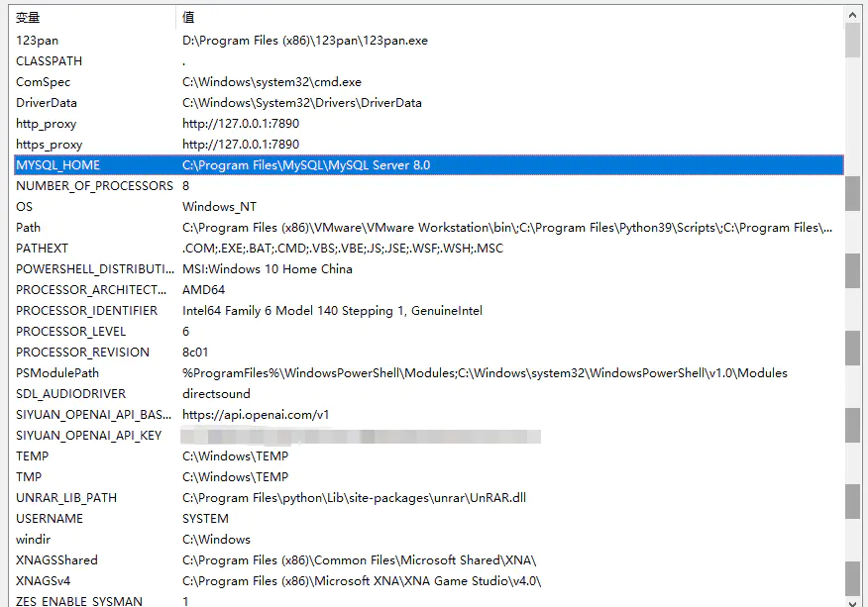Click the AMD64 value cell

(204, 290)
